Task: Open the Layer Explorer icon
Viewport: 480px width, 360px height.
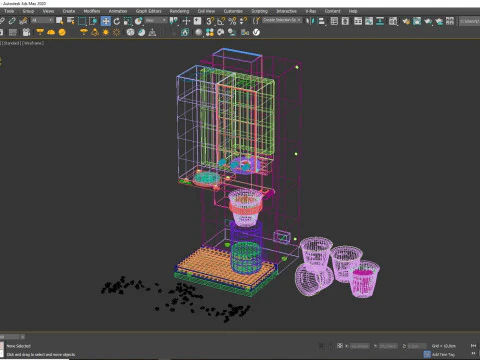Action: (345, 21)
